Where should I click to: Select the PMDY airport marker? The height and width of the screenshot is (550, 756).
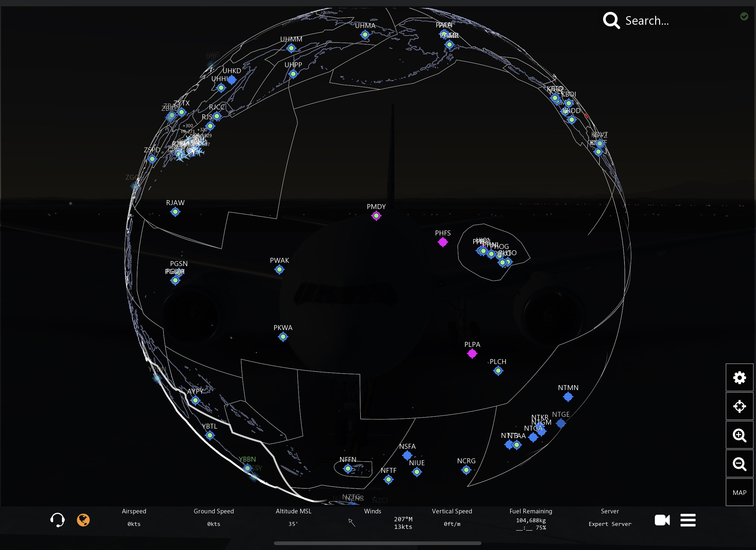376,216
